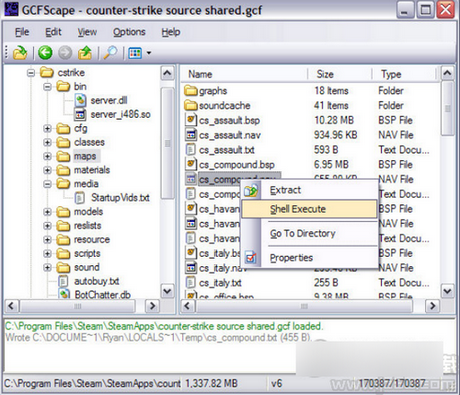This screenshot has width=460, height=395.
Task: Click the cs_assault.txt file icon
Action: tap(191, 150)
